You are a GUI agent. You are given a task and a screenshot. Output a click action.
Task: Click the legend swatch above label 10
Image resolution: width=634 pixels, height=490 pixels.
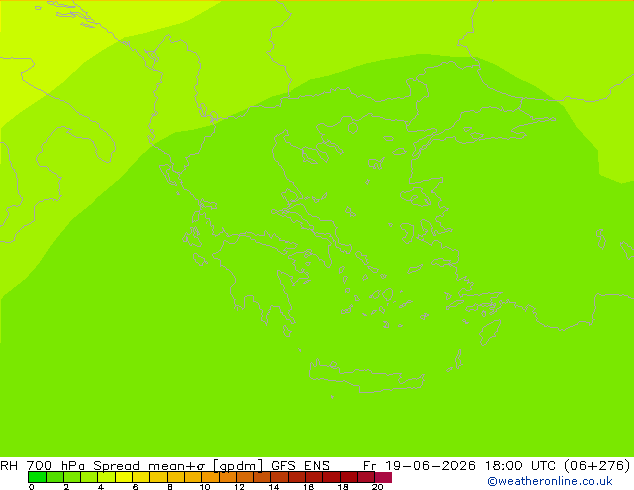[x=210, y=477]
